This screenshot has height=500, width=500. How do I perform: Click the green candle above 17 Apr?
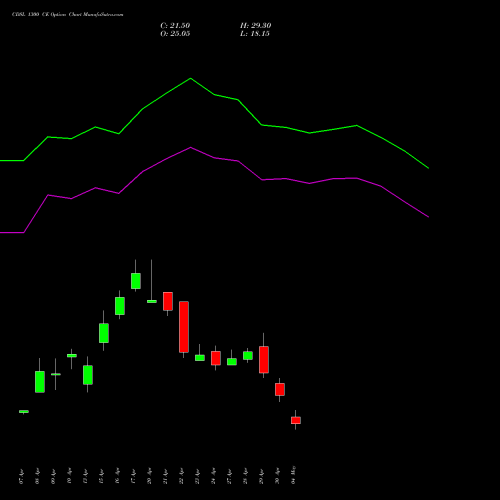coord(136,281)
